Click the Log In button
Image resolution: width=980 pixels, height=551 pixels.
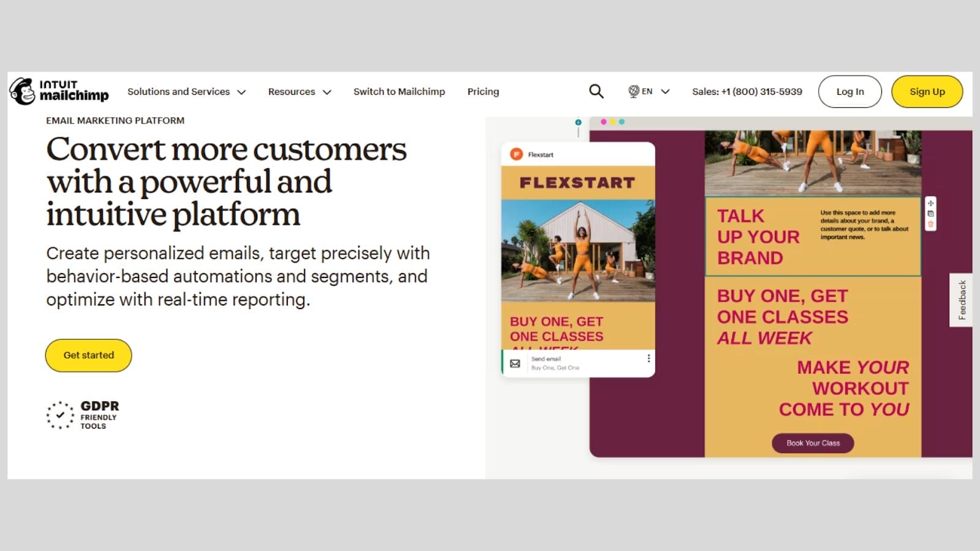pos(850,91)
